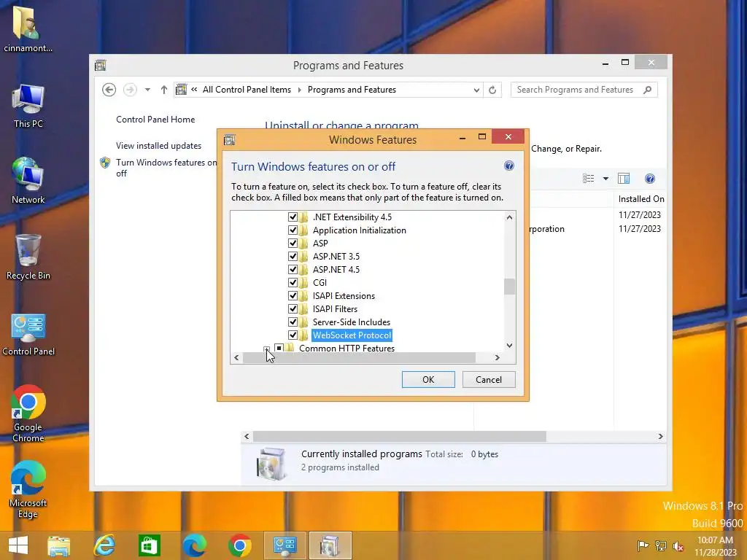Open address bar history dropdown
Viewport: 747px width, 560px height.
click(x=476, y=90)
